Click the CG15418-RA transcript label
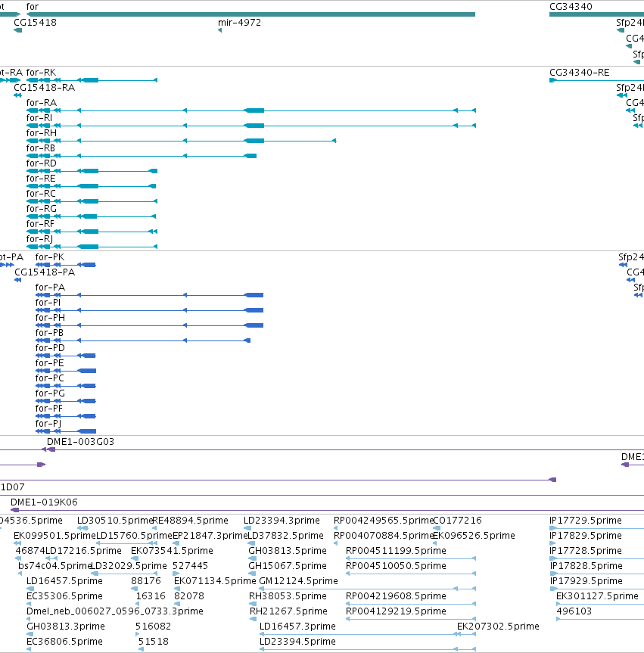Screen dimensions: 644x653 44,88
